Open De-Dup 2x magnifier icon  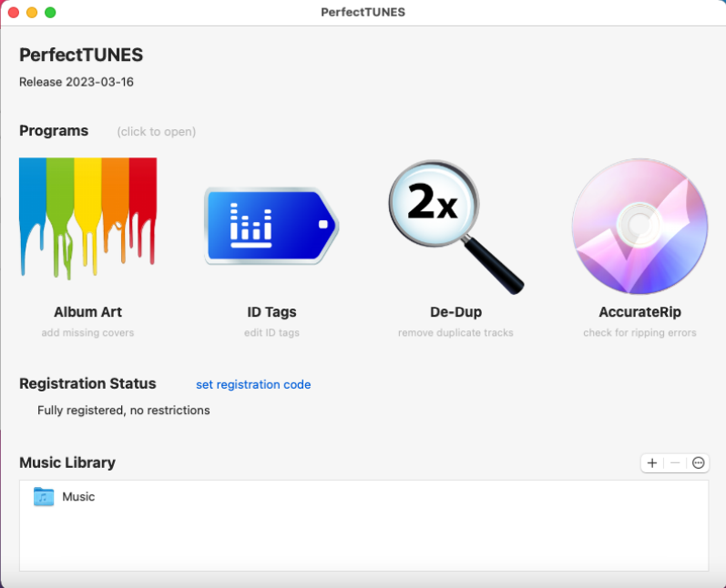(x=455, y=227)
